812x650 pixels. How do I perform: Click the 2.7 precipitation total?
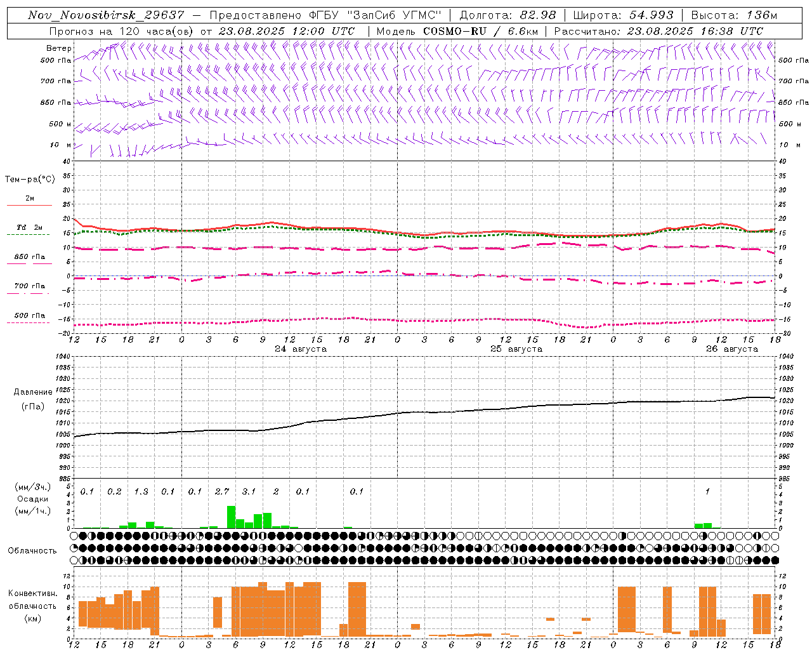coord(222,491)
